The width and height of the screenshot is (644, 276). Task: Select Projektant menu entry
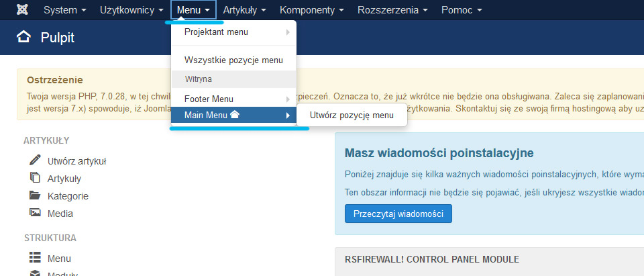233,32
